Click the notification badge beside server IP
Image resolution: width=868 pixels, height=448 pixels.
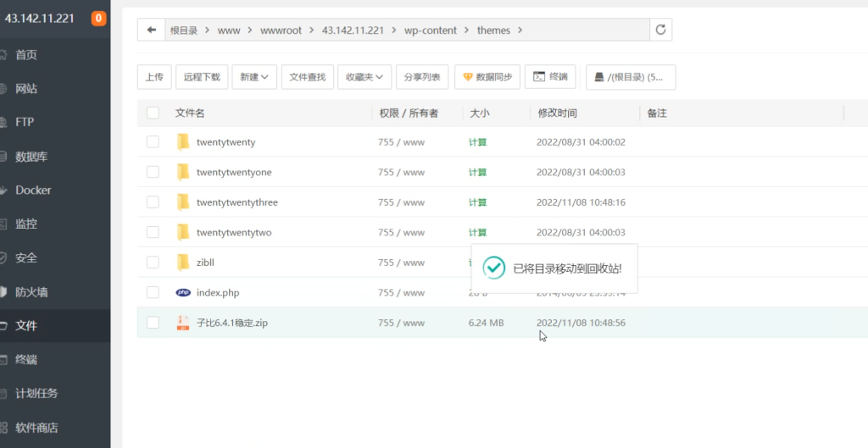pos(98,18)
